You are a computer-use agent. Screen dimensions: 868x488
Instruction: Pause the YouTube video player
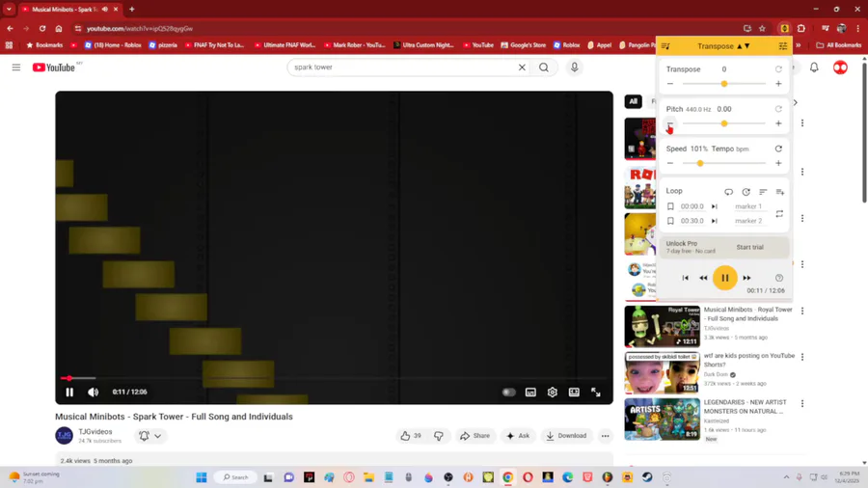(x=69, y=392)
